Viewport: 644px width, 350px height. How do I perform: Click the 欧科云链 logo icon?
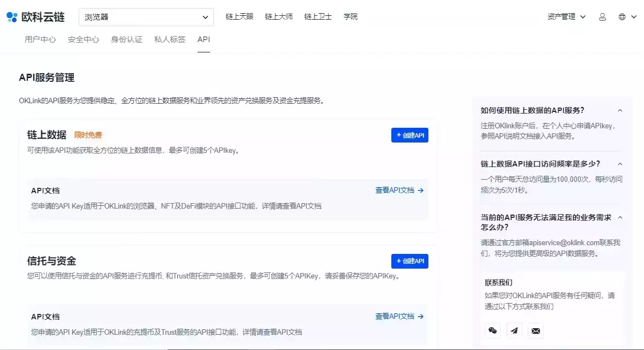12,17
